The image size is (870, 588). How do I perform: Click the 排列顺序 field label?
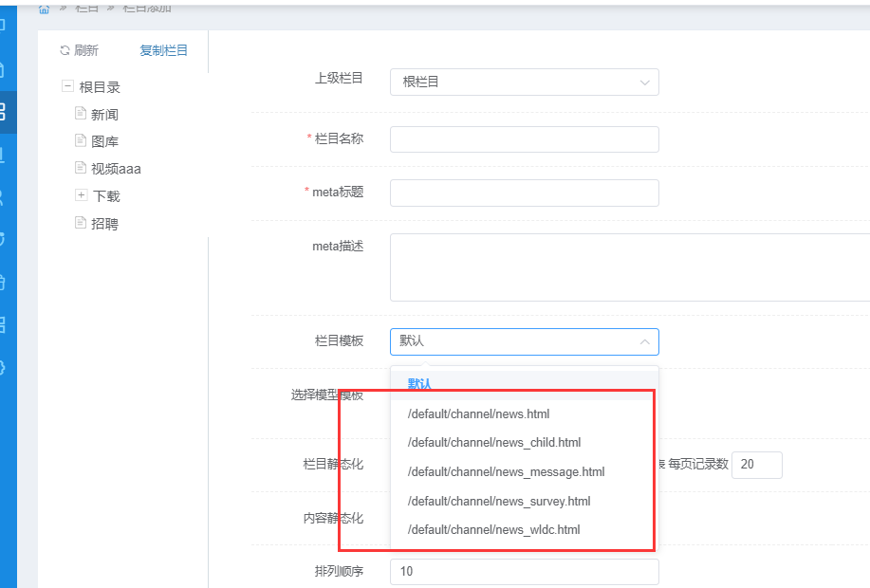click(x=339, y=571)
